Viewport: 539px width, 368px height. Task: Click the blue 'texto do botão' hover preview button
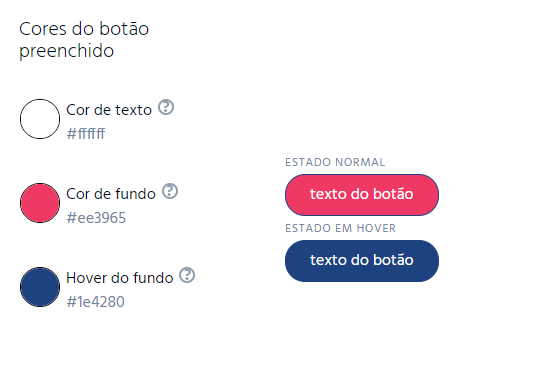[x=362, y=261]
